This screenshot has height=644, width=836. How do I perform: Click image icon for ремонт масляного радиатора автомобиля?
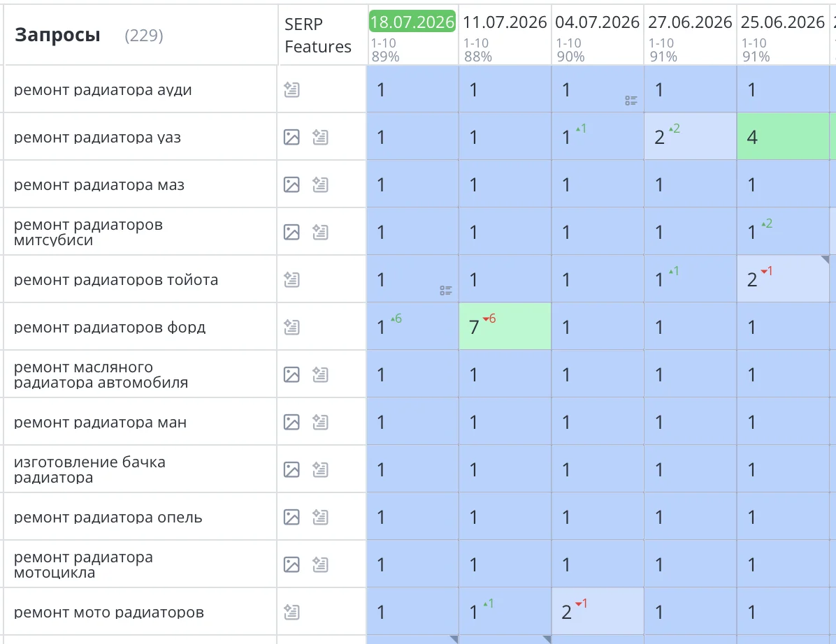[291, 374]
